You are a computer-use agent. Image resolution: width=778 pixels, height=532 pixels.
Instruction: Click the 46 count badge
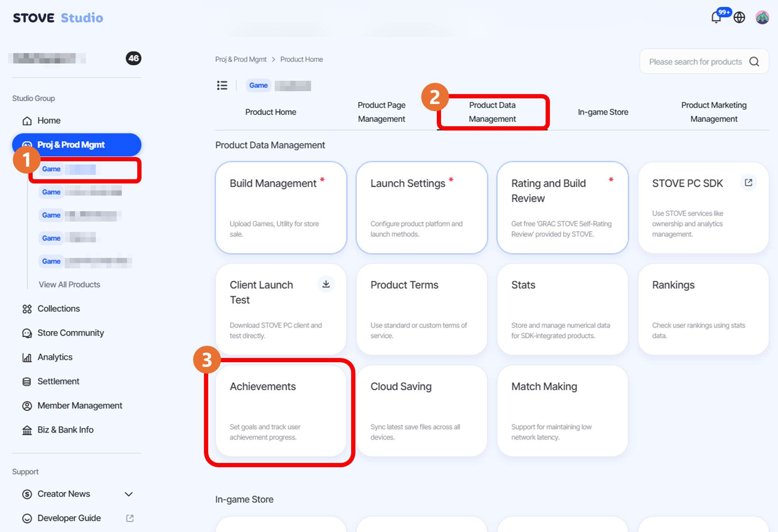click(133, 58)
